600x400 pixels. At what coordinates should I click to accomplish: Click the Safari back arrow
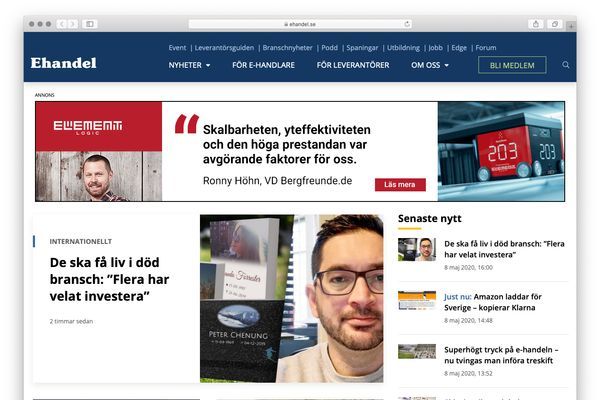point(61,23)
